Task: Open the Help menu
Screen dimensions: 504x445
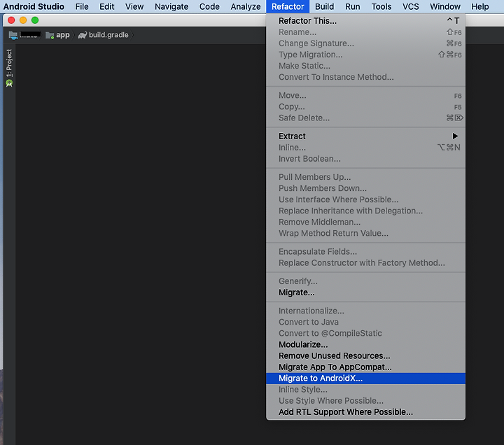Action: 480,6
